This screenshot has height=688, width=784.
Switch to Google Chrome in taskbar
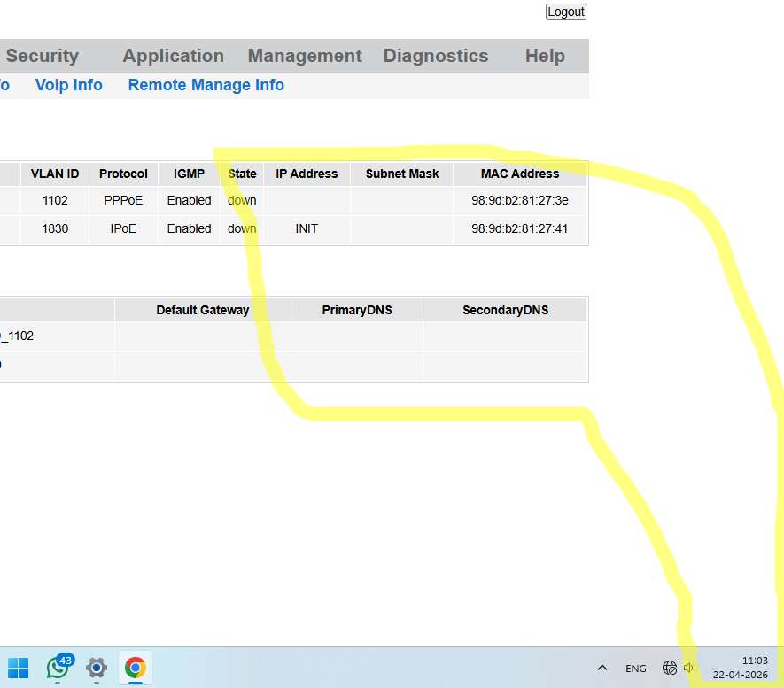coord(136,668)
